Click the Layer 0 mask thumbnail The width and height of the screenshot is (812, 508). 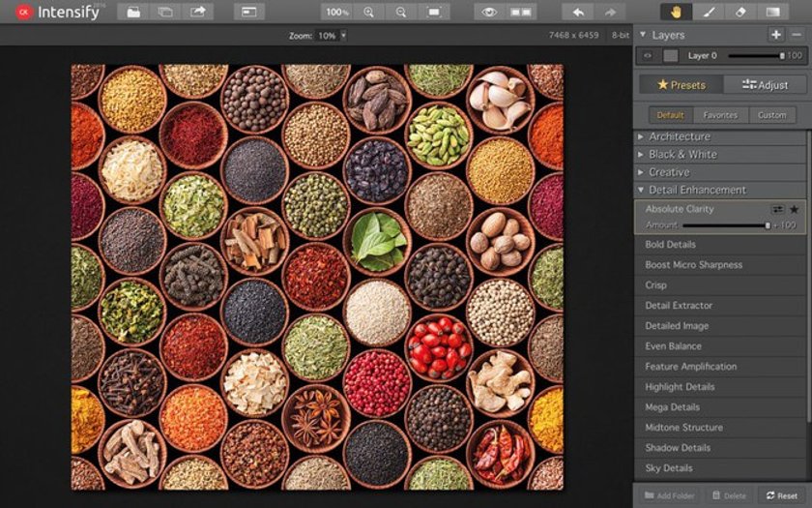[671, 56]
